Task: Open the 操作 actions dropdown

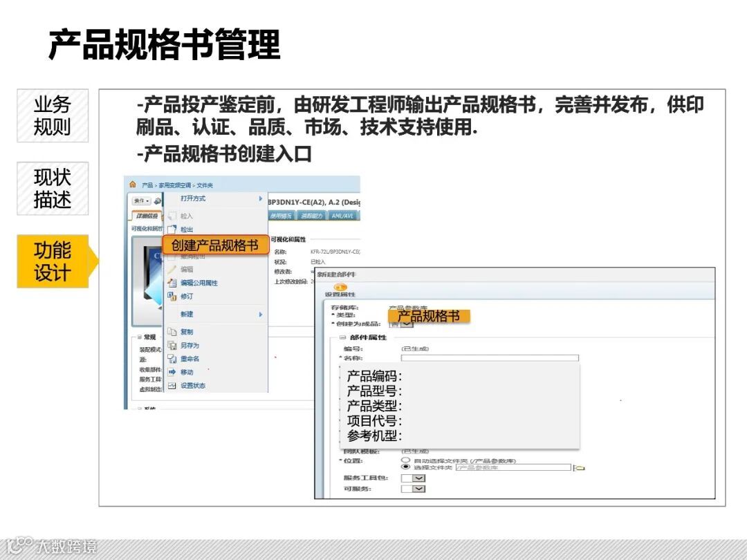Action: tap(142, 201)
